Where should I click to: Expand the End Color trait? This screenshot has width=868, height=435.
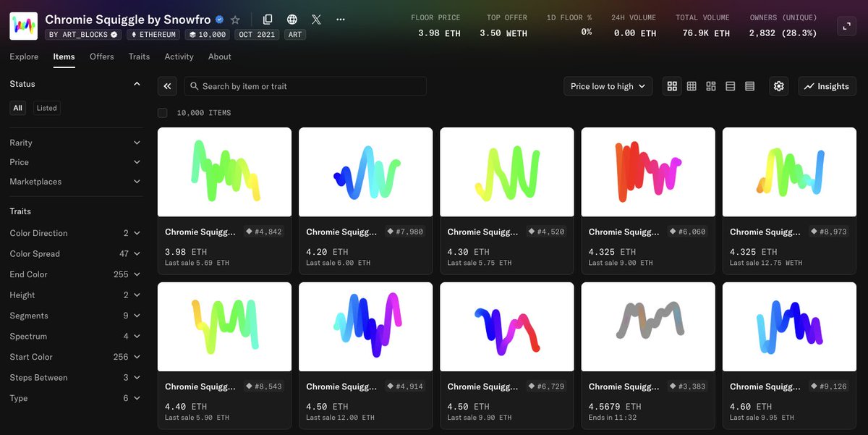76,274
